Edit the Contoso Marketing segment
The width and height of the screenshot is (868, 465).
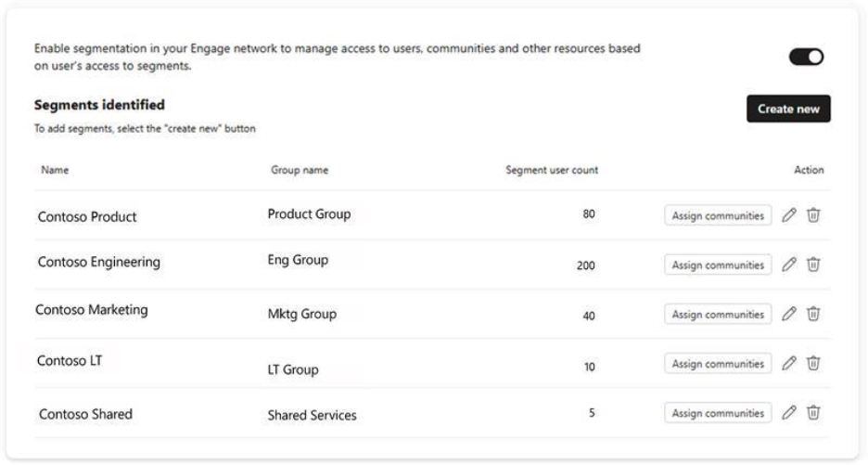click(x=789, y=314)
